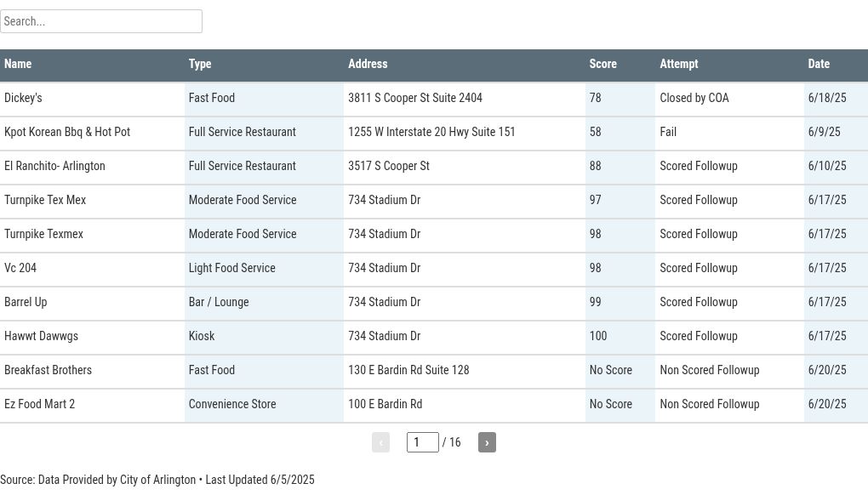Sort table by Name column header
This screenshot has width=868, height=495.
click(18, 64)
